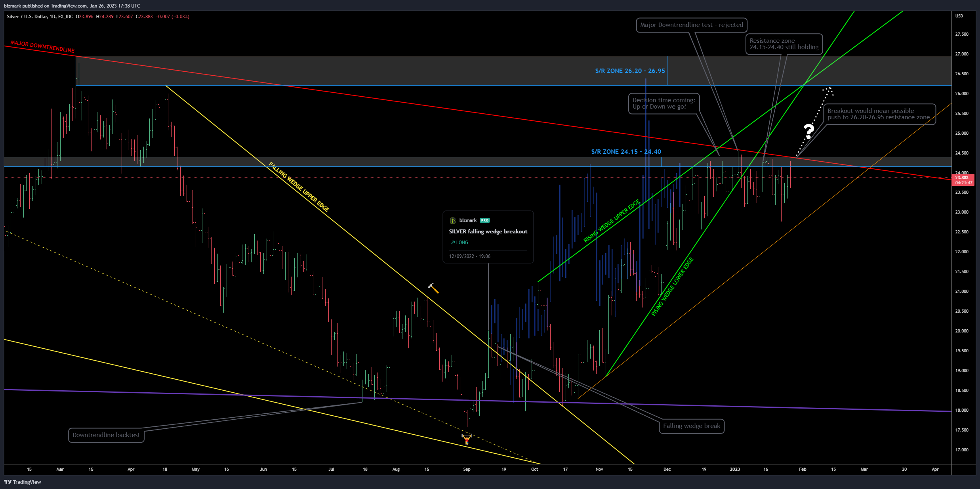The height and width of the screenshot is (489, 980).
Task: Click the LONG label in idea card
Action: pos(459,243)
